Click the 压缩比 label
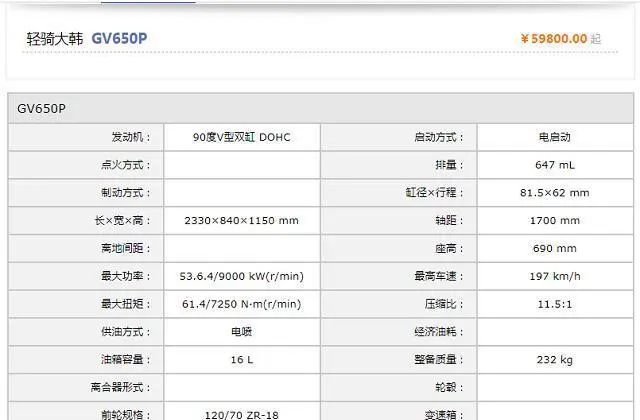This screenshot has width=640, height=420. click(x=444, y=304)
